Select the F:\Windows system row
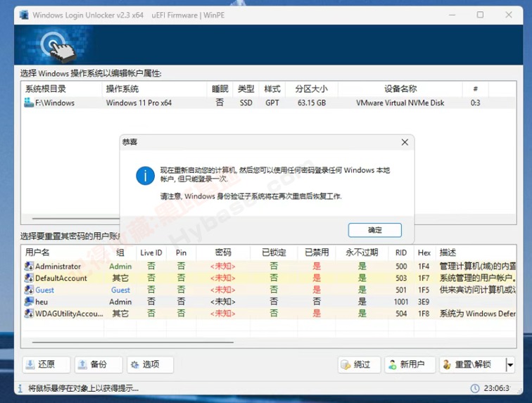The width and height of the screenshot is (532, 403). pos(268,103)
